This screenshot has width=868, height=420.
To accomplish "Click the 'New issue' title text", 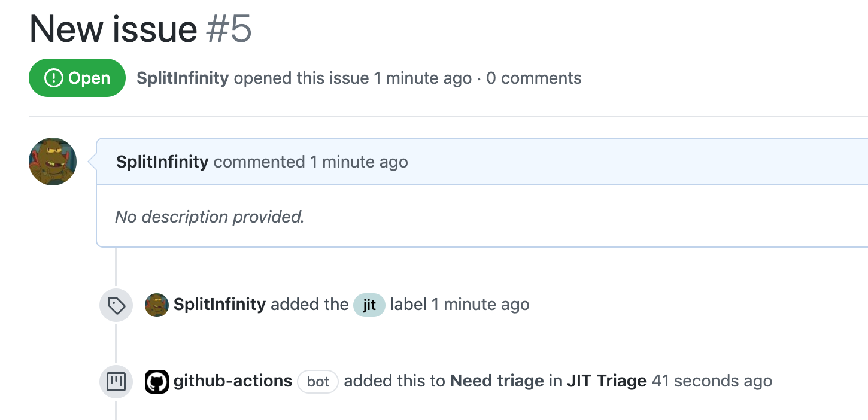I will 113,29.
